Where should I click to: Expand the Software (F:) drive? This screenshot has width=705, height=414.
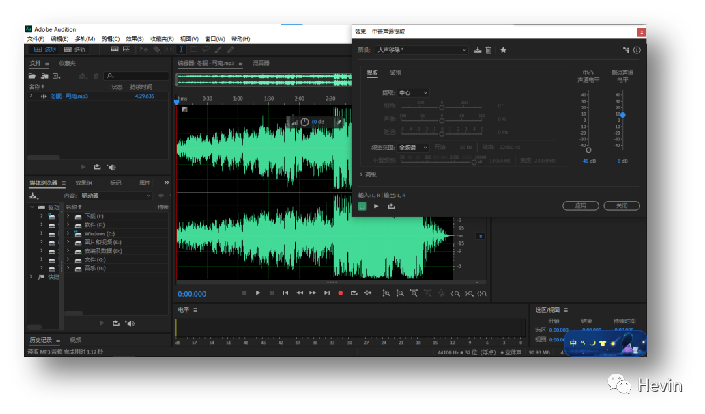[x=68, y=225]
